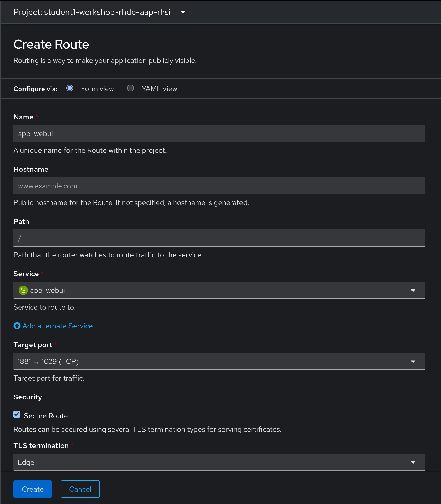Click 'Target port for traffic.' helper text
441x504 pixels.
(x=49, y=378)
